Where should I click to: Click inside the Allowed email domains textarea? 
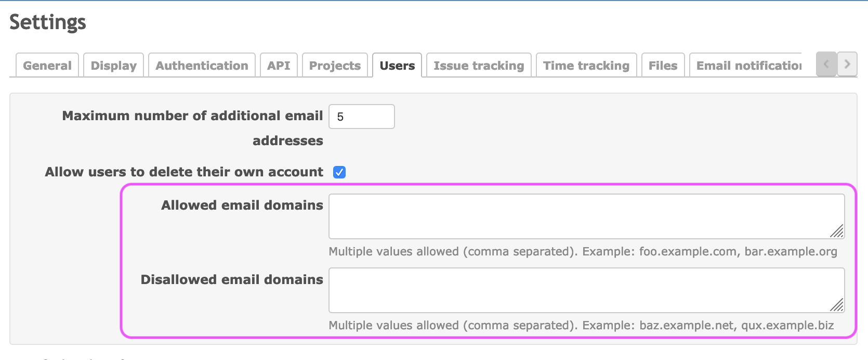[582, 216]
